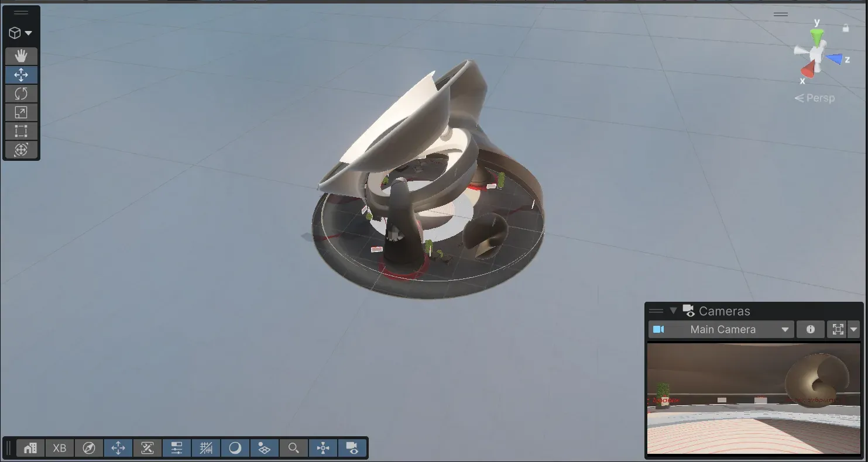Click the converging-arrows icon in bottom toolbar

[323, 448]
